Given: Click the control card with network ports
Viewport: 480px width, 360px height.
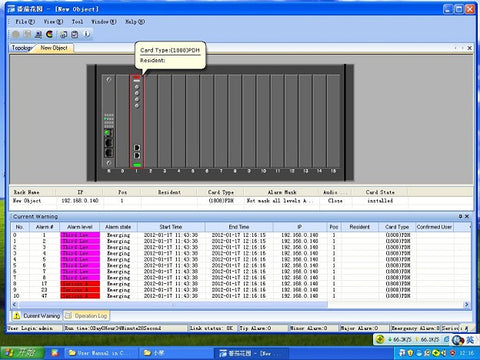Looking at the screenshot, I should (x=109, y=121).
